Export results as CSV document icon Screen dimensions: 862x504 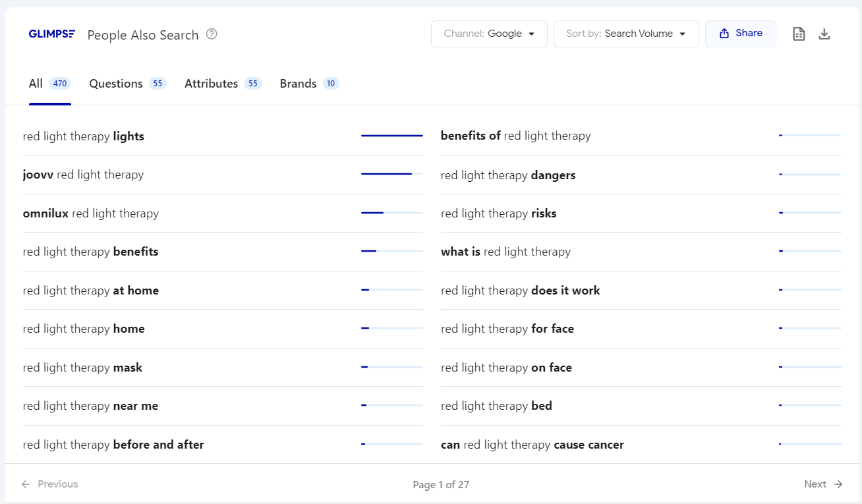[799, 34]
